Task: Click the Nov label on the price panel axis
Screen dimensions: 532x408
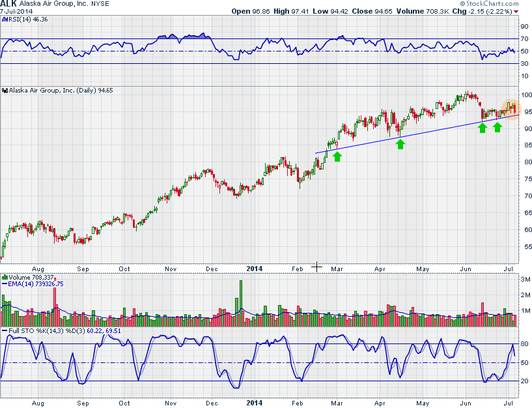Action: (171, 269)
